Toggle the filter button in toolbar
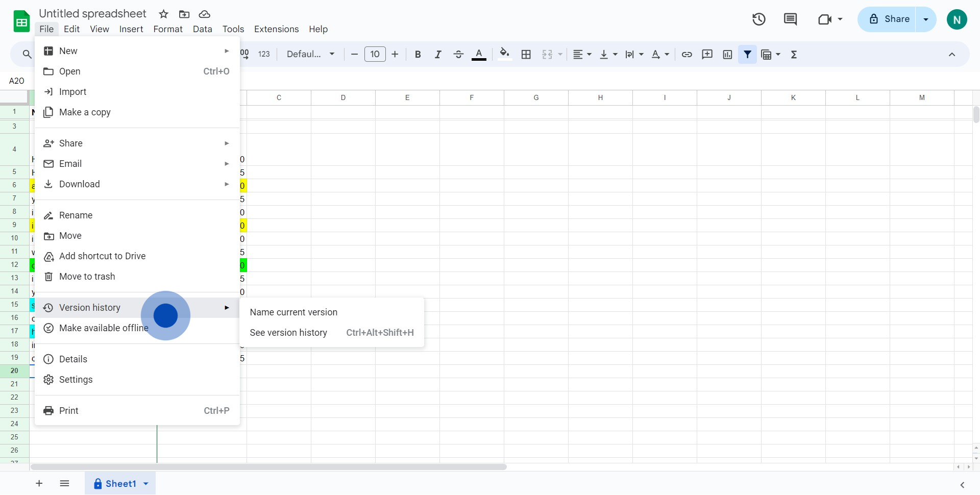The height and width of the screenshot is (495, 980). click(x=747, y=55)
